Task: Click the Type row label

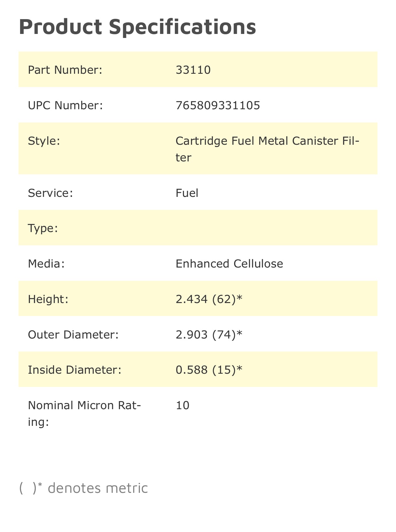Action: point(43,228)
